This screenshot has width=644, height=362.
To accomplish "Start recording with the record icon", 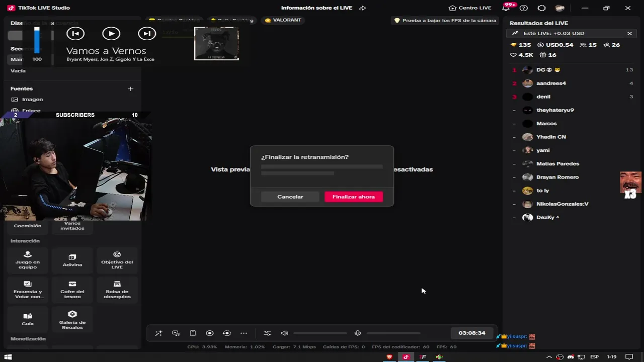I will pyautogui.click(x=210, y=333).
